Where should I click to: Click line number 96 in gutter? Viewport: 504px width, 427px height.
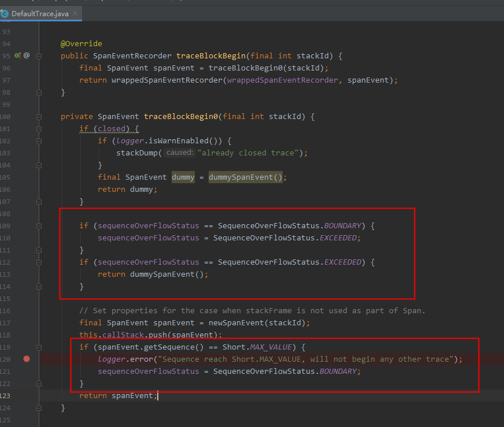tap(6, 68)
